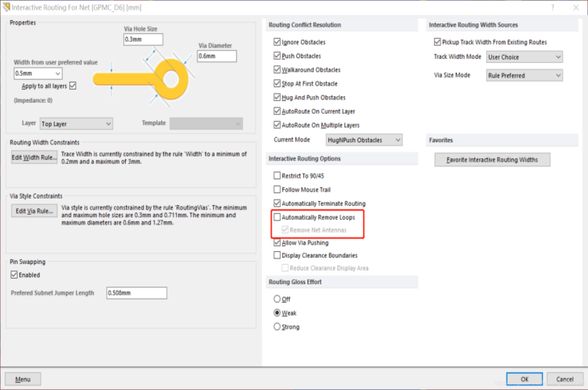
Task: Enable Restrict To 90/45 checkbox
Action: [x=278, y=176]
